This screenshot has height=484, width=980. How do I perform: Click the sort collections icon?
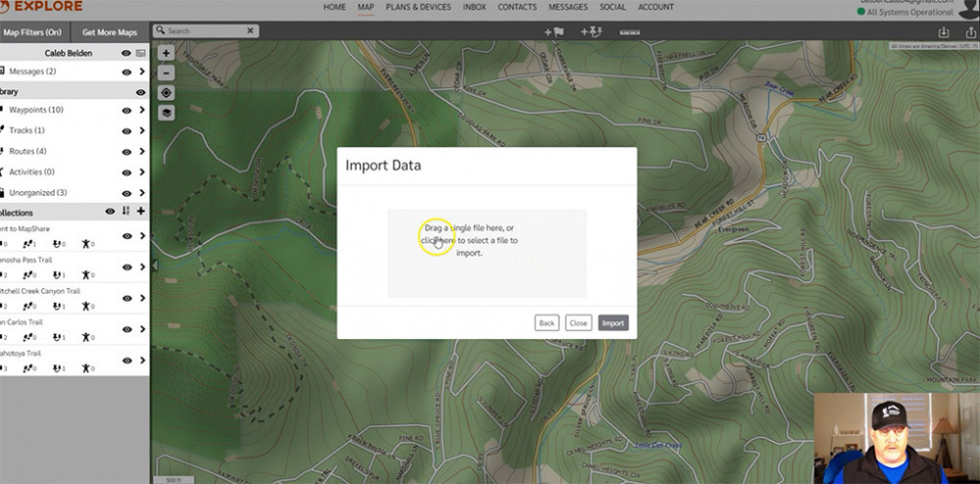pyautogui.click(x=125, y=211)
